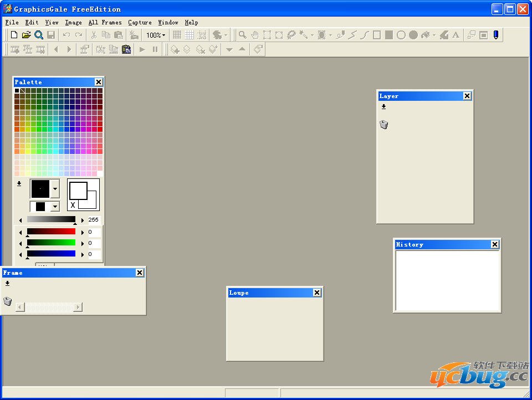This screenshot has width=532, height=400.
Task: Toggle the grid display icon
Action: tap(177, 35)
